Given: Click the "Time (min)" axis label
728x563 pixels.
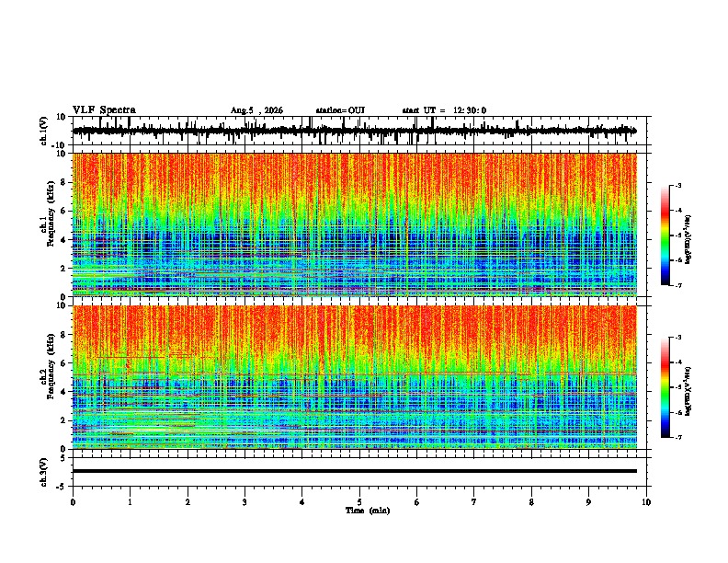Looking at the screenshot, I should [368, 511].
